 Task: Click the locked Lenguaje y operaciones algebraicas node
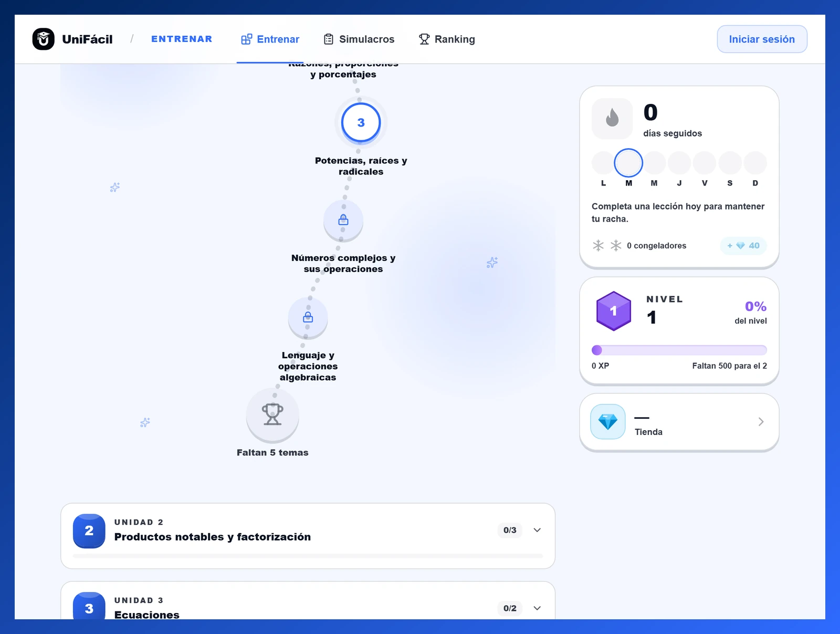point(308,318)
